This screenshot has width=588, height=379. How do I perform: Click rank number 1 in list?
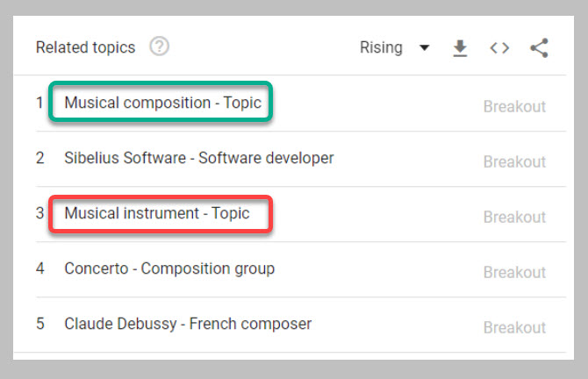tap(39, 103)
